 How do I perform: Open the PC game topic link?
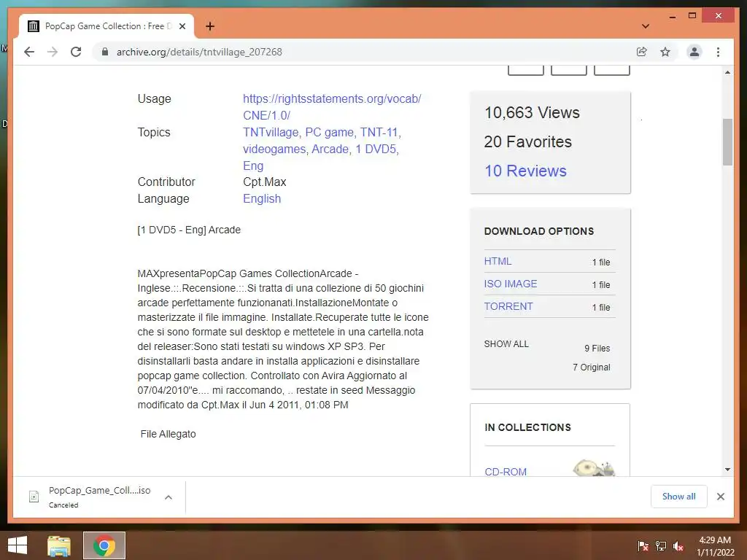click(329, 133)
